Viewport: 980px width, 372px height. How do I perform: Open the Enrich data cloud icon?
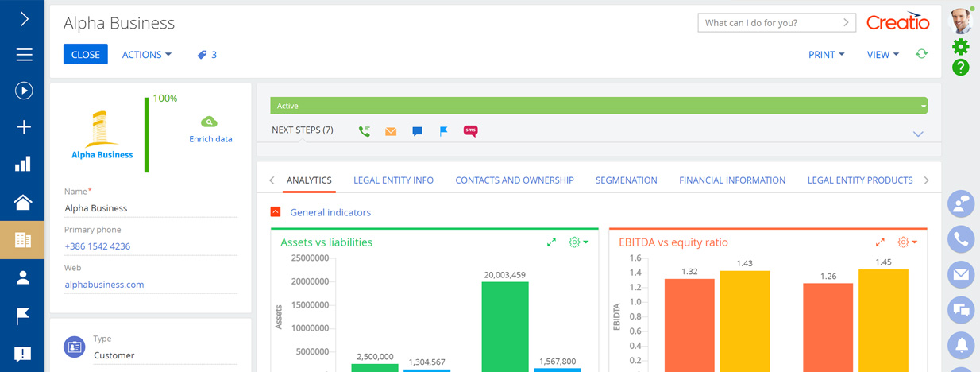point(210,122)
